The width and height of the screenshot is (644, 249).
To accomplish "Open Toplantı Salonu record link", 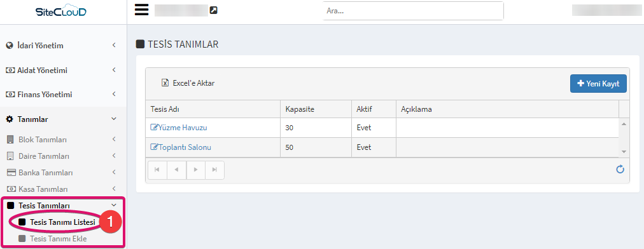I will (x=185, y=147).
